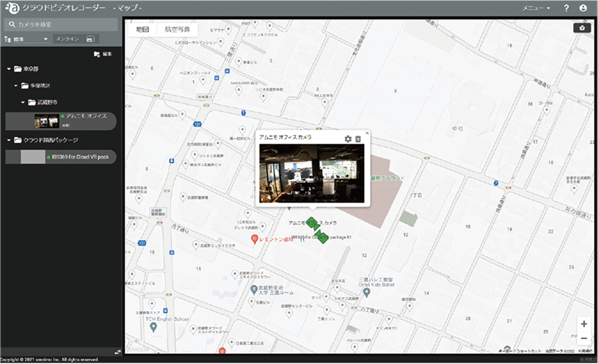The height and width of the screenshot is (364, 598).
Task: Click the gray thumbnail of IB9369 camera
Action: click(x=33, y=157)
